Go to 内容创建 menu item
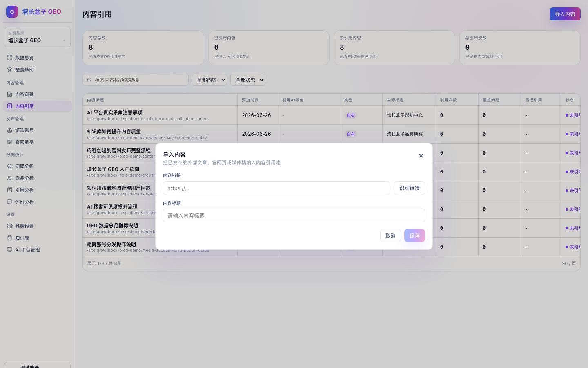Screen dimensions: 588x368 [37, 94]
